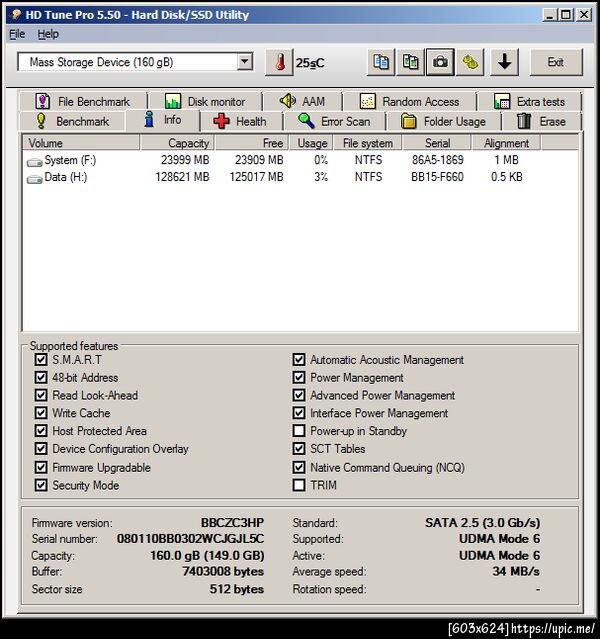
Task: Sort by the Alignment column header
Action: (506, 143)
